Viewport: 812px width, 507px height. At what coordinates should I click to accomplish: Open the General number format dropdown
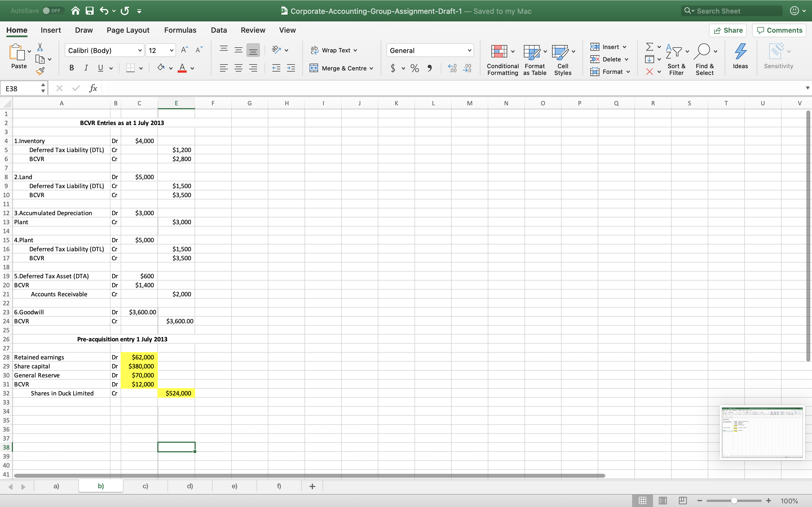tap(469, 50)
